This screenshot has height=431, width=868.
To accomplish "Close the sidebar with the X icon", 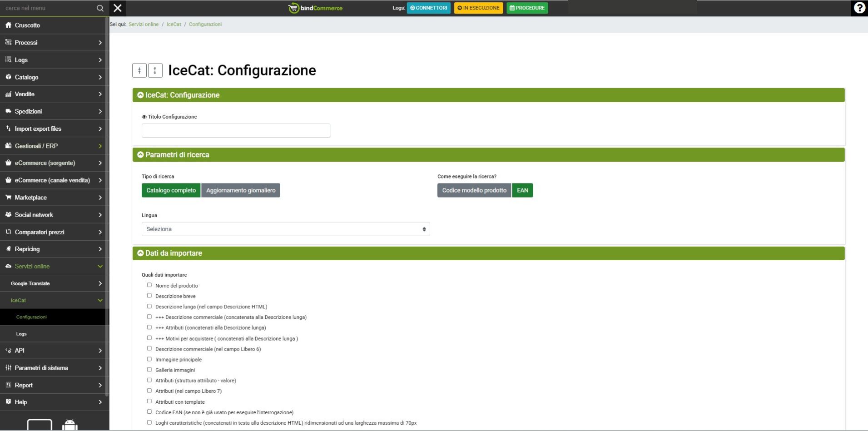I will click(x=118, y=8).
